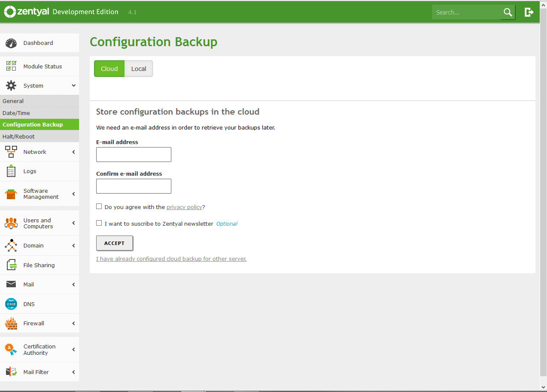Click the search magnifier icon
This screenshot has width=547, height=392.
click(x=508, y=12)
